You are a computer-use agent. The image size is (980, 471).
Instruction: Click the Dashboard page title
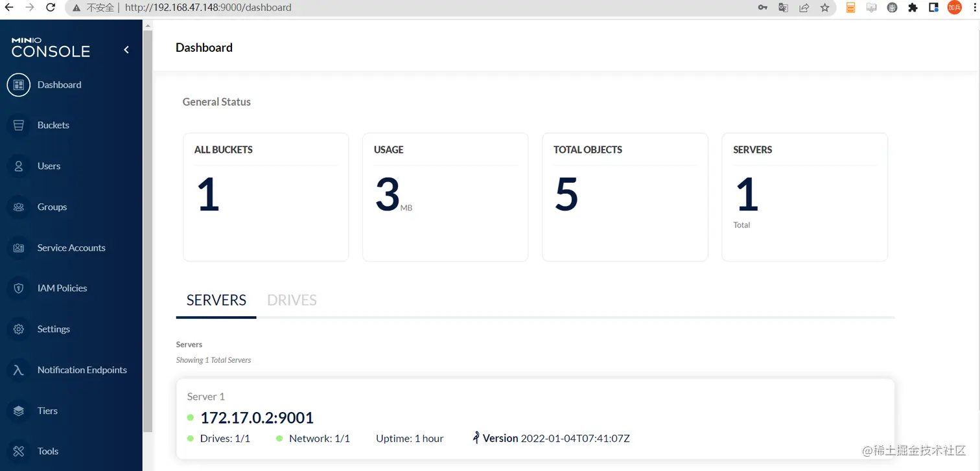pos(204,47)
